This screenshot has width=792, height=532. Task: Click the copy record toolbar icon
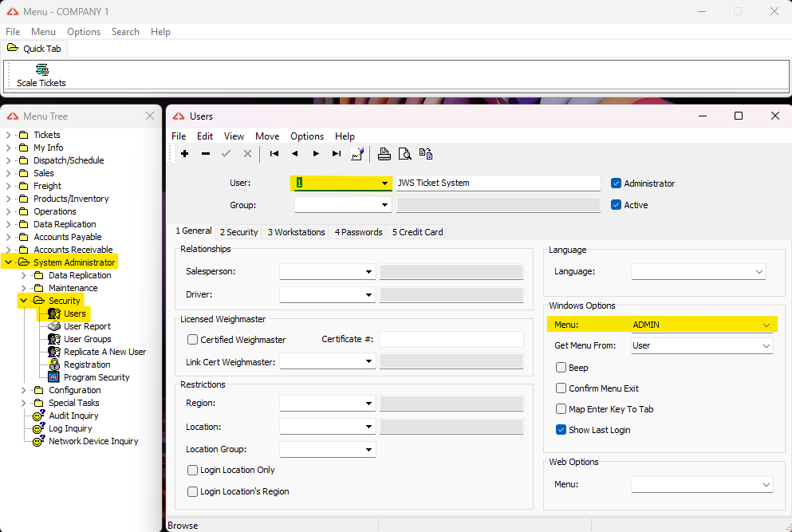426,154
